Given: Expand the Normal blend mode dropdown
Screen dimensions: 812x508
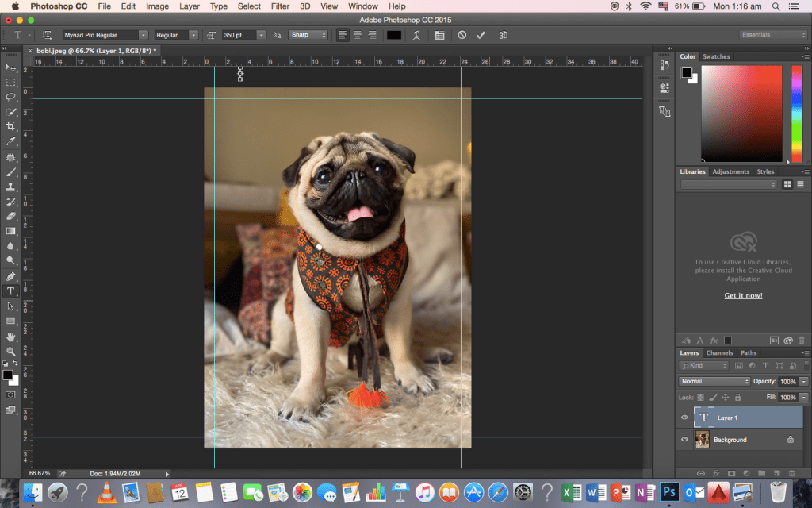Looking at the screenshot, I should [x=714, y=382].
